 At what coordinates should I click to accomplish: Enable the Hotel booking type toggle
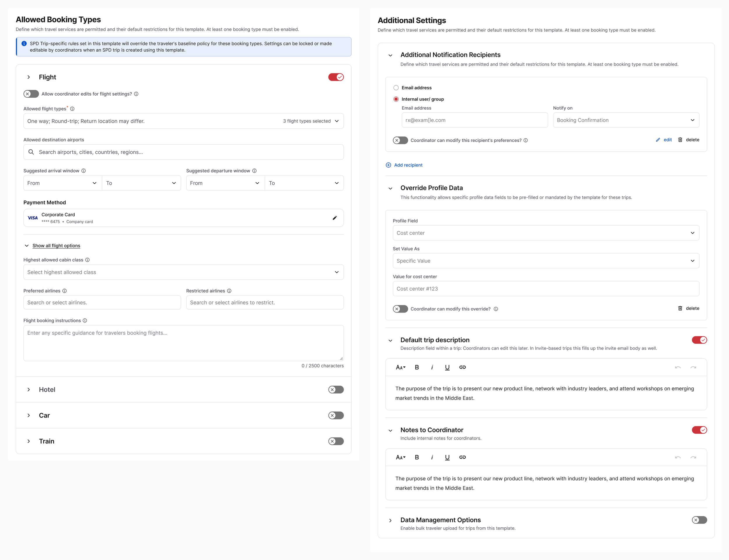pos(336,390)
